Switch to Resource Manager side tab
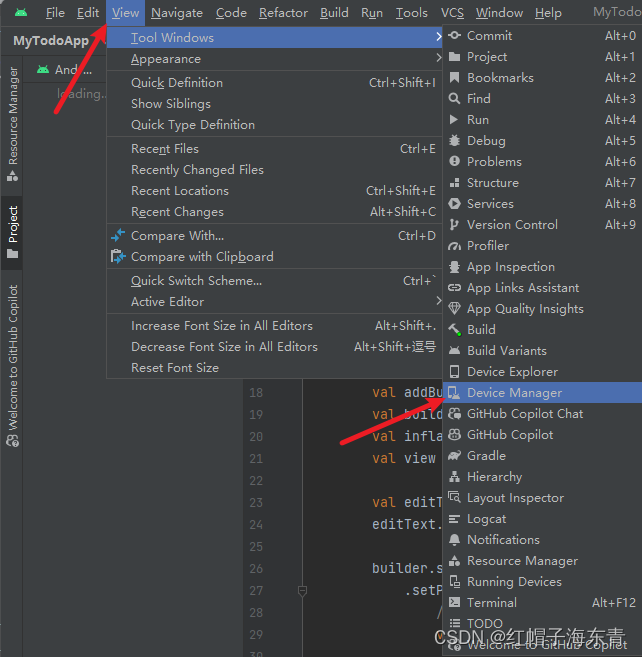642x657 pixels. 13,124
